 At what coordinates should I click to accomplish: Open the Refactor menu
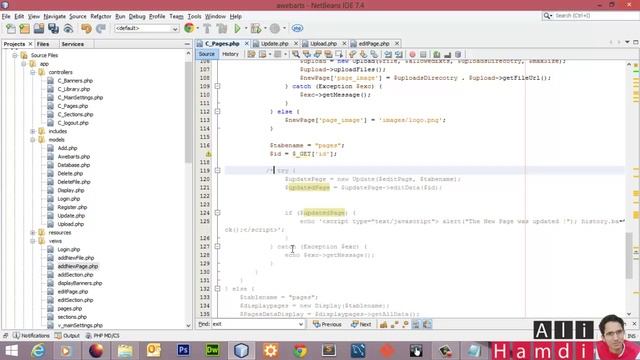100,16
